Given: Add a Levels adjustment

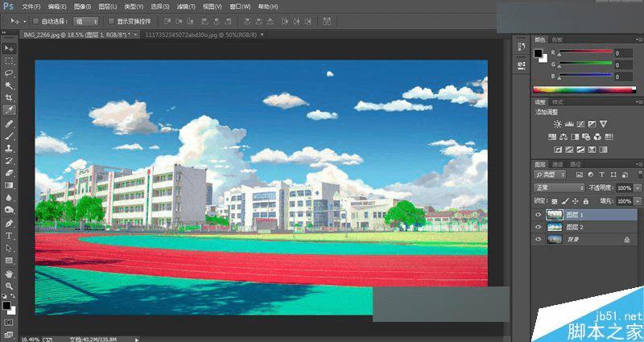Looking at the screenshot, I should point(569,124).
